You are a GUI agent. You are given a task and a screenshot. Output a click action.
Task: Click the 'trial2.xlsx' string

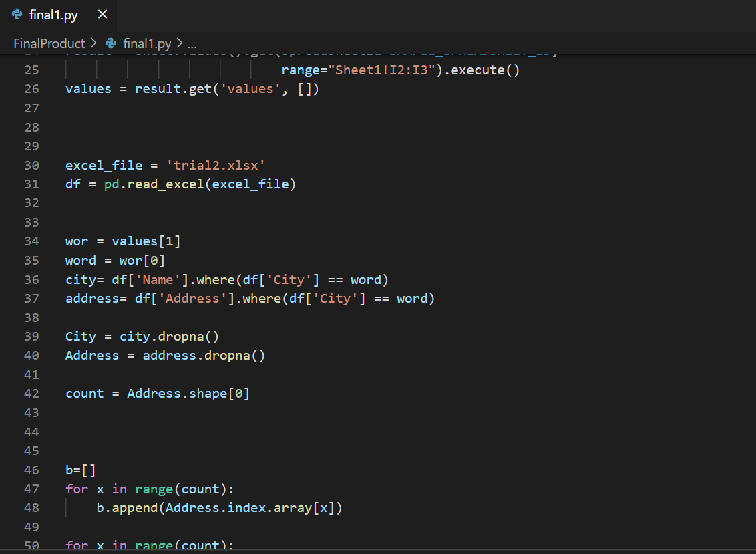(216, 166)
